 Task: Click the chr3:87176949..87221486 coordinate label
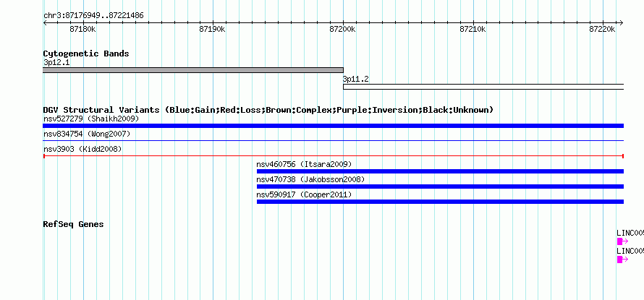click(x=93, y=16)
